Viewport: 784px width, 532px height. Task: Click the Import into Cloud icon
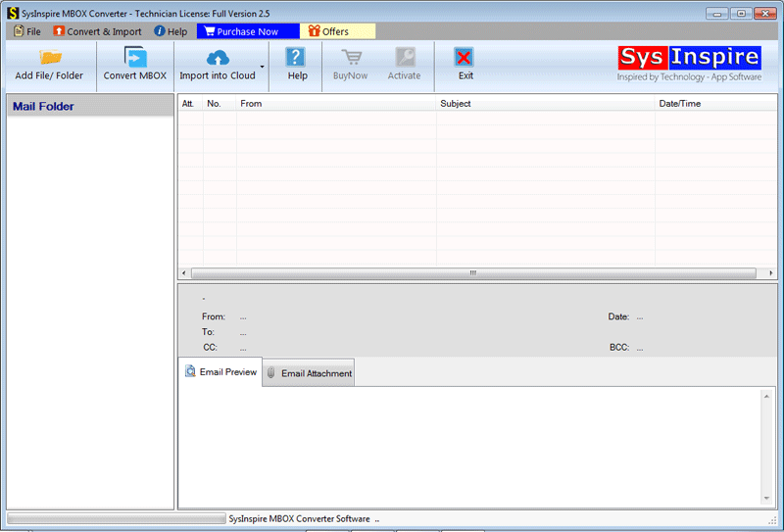(218, 58)
